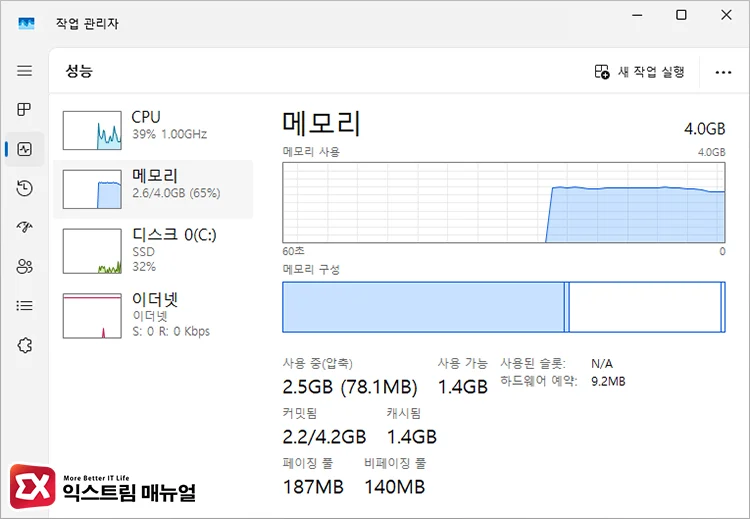This screenshot has width=750, height=519.
Task: Select the 이더넷 network entry
Action: tap(153, 315)
